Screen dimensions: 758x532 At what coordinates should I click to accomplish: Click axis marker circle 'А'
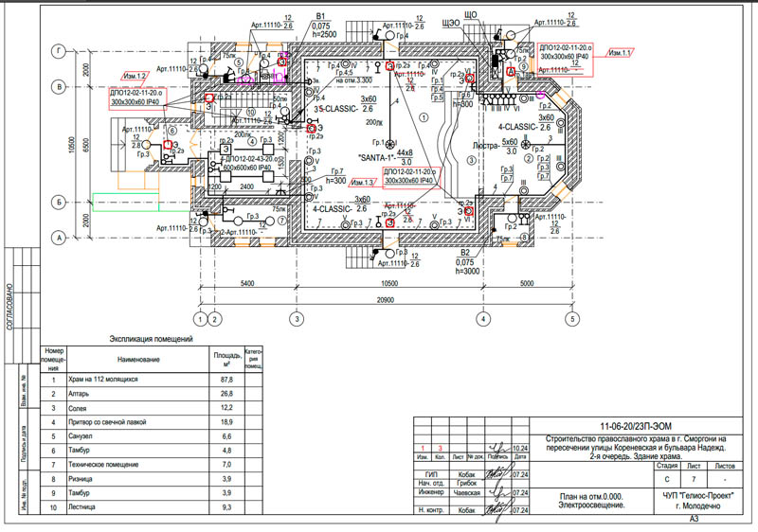59,238
